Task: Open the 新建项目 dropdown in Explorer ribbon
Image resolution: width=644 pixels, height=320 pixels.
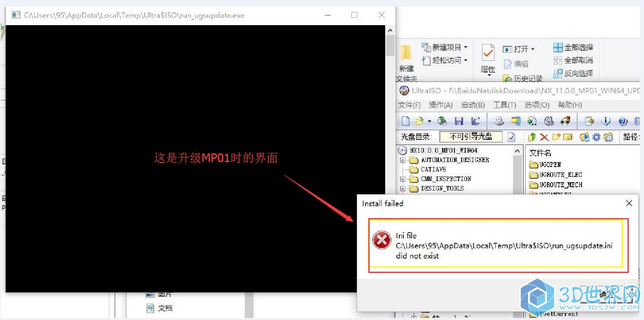Action: pos(445,47)
